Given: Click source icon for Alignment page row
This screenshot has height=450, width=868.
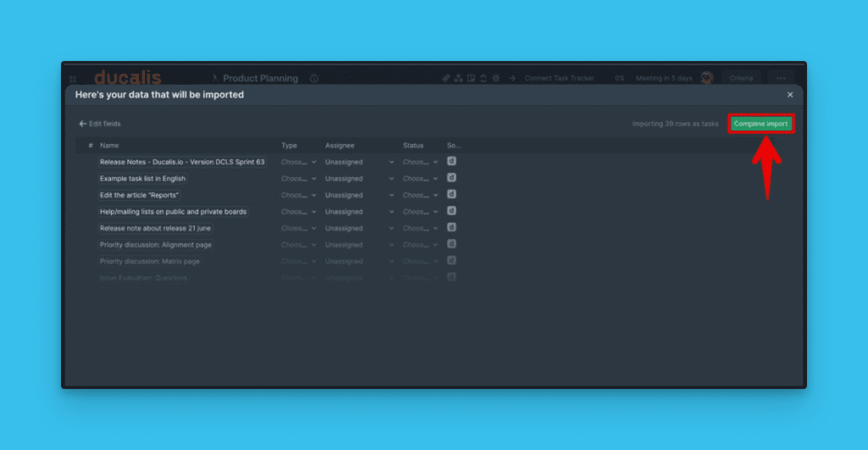Looking at the screenshot, I should (x=452, y=244).
